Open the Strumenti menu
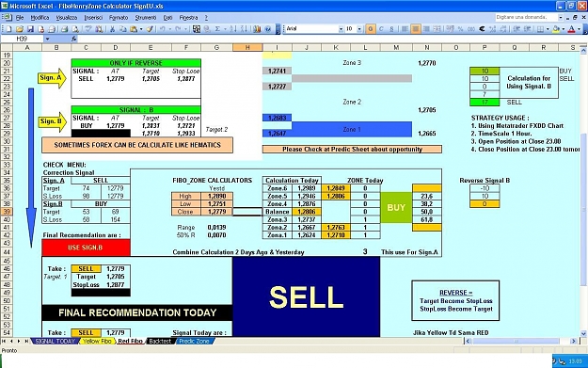 (x=146, y=18)
